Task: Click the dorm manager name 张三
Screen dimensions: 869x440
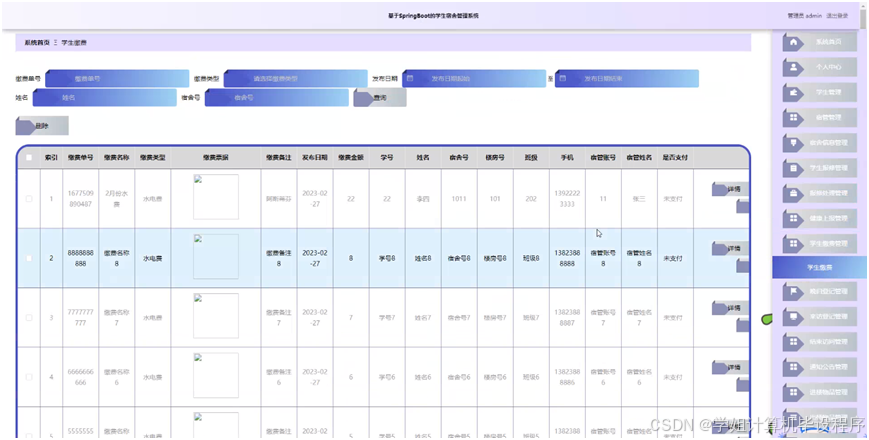Action: (x=639, y=198)
